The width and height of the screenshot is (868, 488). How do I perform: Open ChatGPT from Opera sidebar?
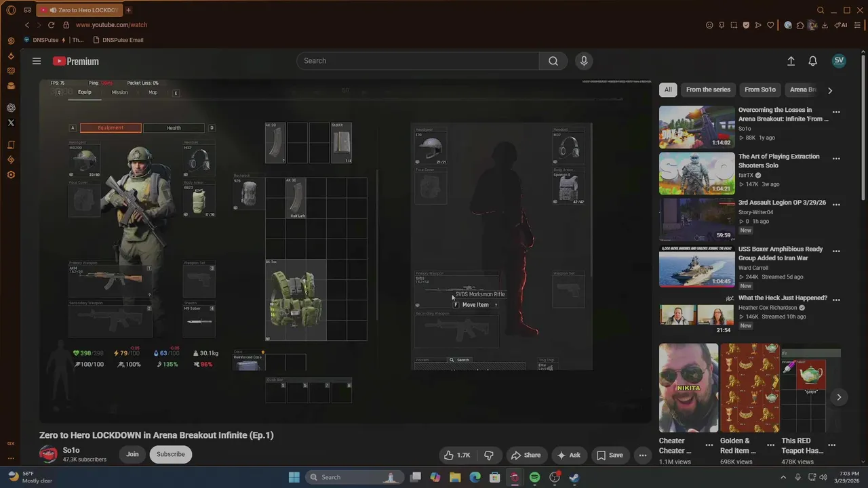(x=11, y=108)
